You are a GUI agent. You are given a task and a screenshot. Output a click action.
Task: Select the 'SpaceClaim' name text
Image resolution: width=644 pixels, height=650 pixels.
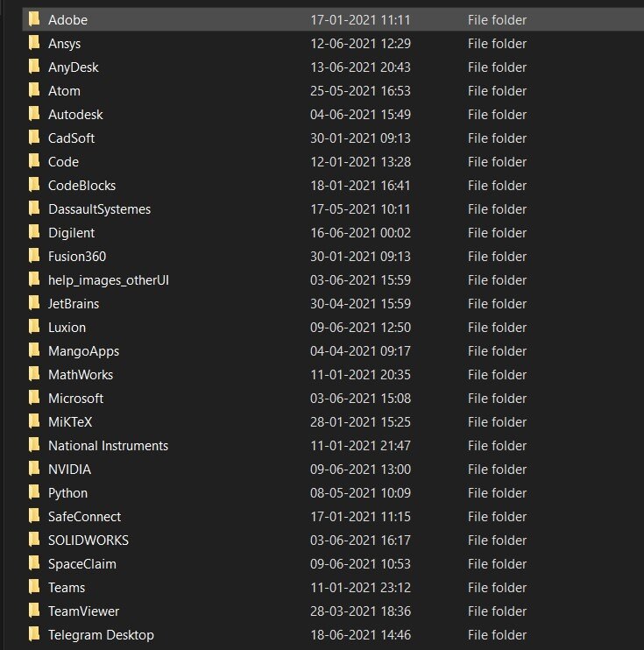82,564
